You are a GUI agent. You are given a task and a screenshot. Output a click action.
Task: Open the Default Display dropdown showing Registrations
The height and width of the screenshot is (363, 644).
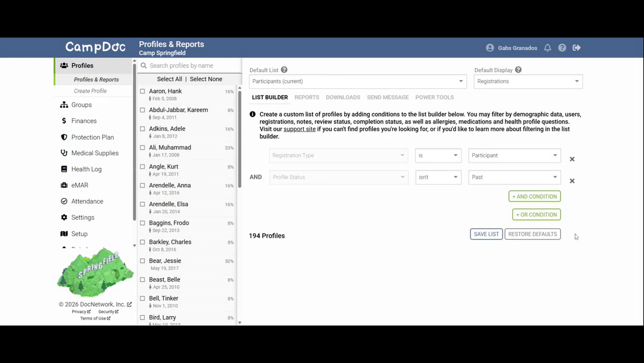point(529,82)
